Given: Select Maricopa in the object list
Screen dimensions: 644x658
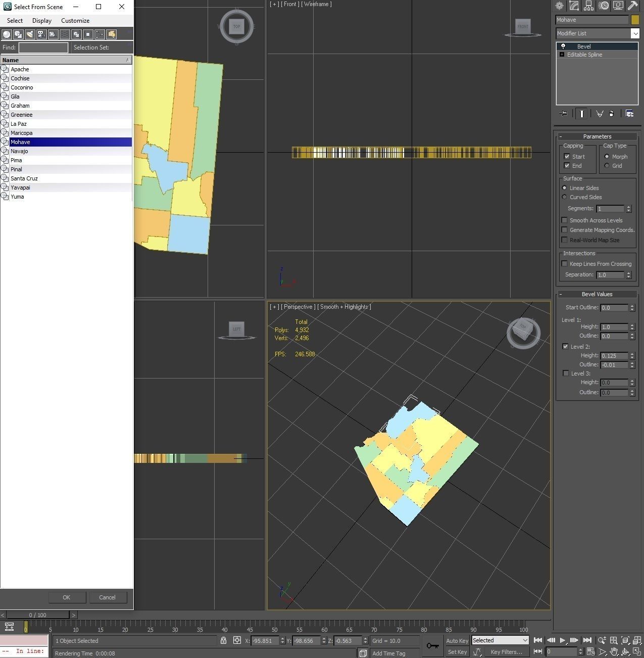Looking at the screenshot, I should (x=66, y=133).
